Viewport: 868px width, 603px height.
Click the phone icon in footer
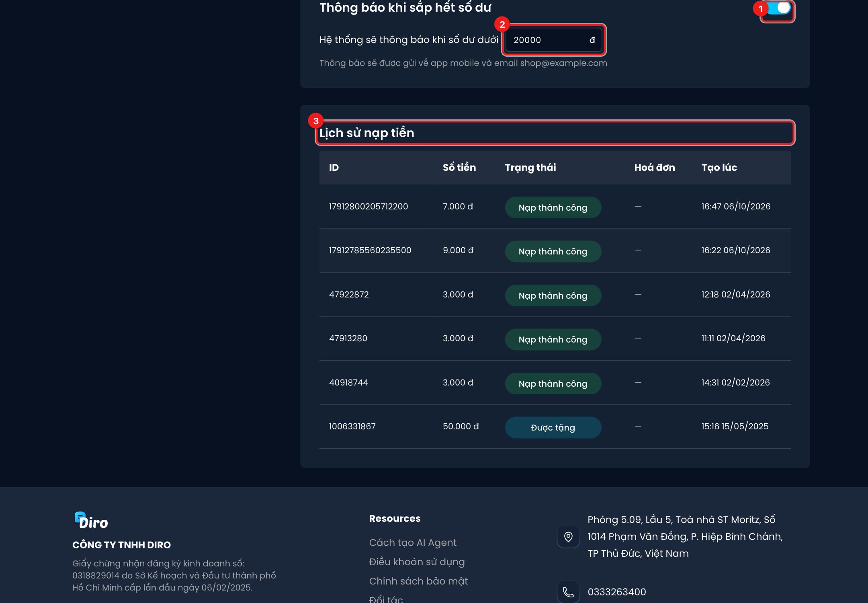568,592
